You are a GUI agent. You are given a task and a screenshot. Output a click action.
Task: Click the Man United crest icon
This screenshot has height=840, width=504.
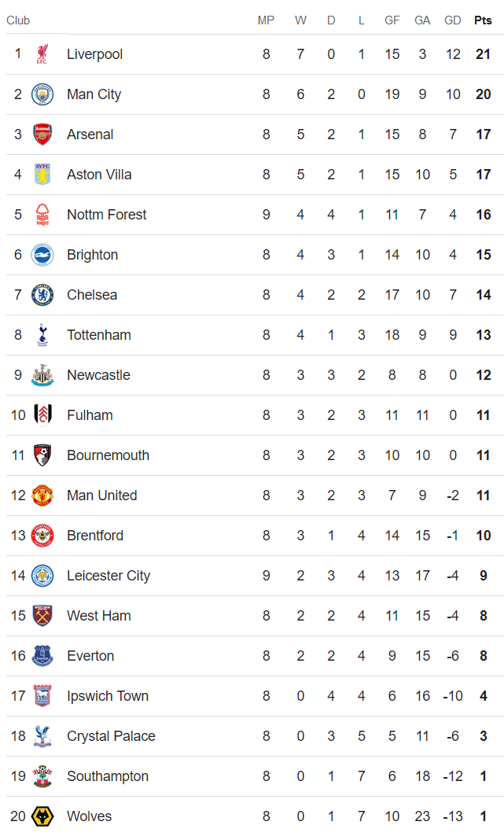pyautogui.click(x=42, y=496)
